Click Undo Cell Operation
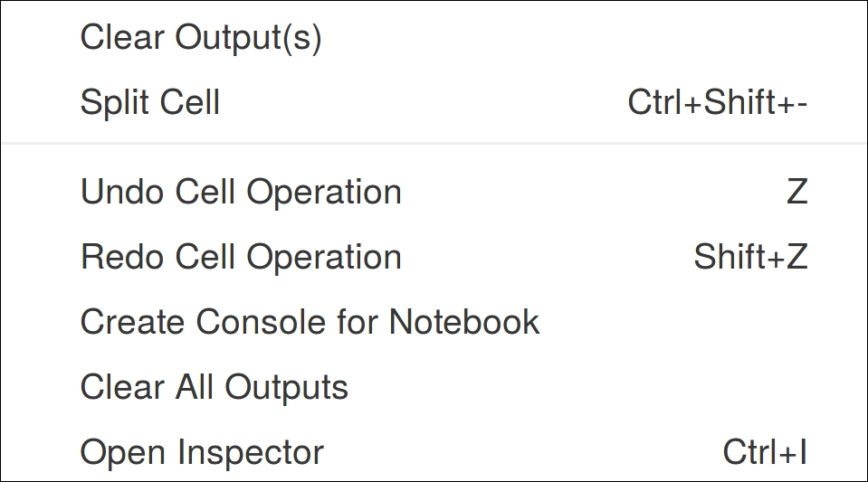 pyautogui.click(x=241, y=192)
